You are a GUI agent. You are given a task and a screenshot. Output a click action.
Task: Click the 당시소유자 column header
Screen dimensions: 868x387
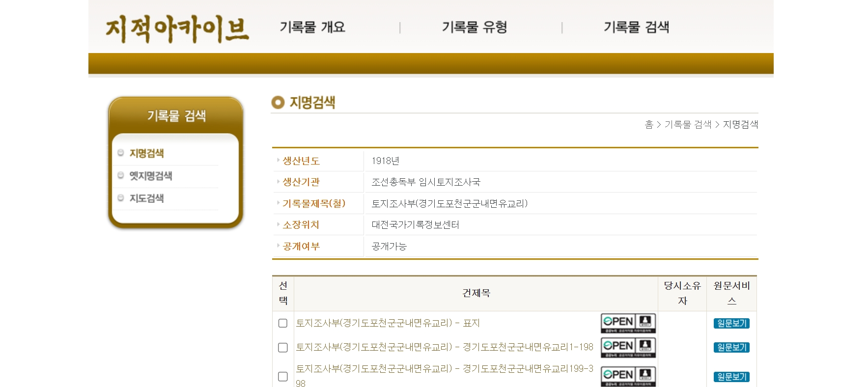682,293
